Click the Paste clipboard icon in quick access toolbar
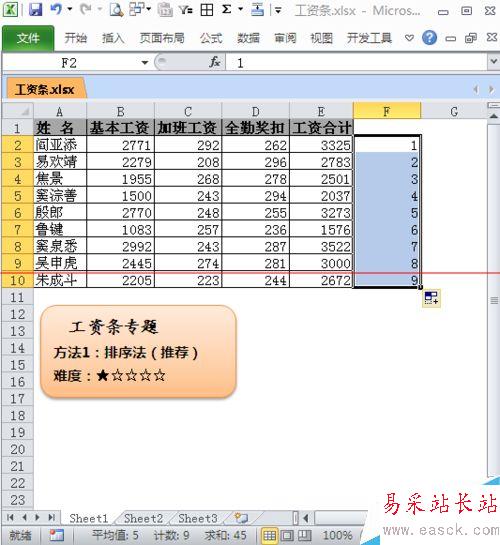500x545 pixels. pos(165,9)
